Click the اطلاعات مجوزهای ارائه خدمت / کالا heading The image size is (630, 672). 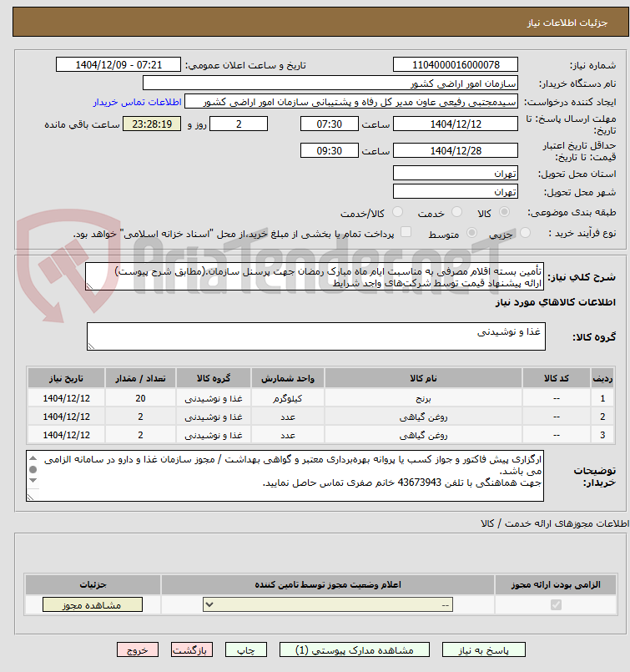(x=555, y=523)
